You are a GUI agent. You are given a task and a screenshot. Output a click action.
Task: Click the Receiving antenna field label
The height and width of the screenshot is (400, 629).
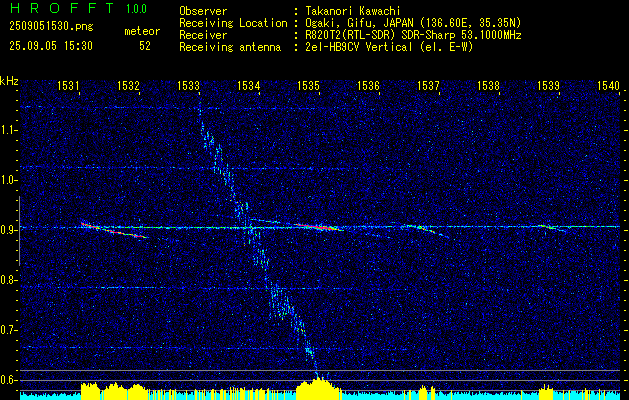click(x=230, y=47)
